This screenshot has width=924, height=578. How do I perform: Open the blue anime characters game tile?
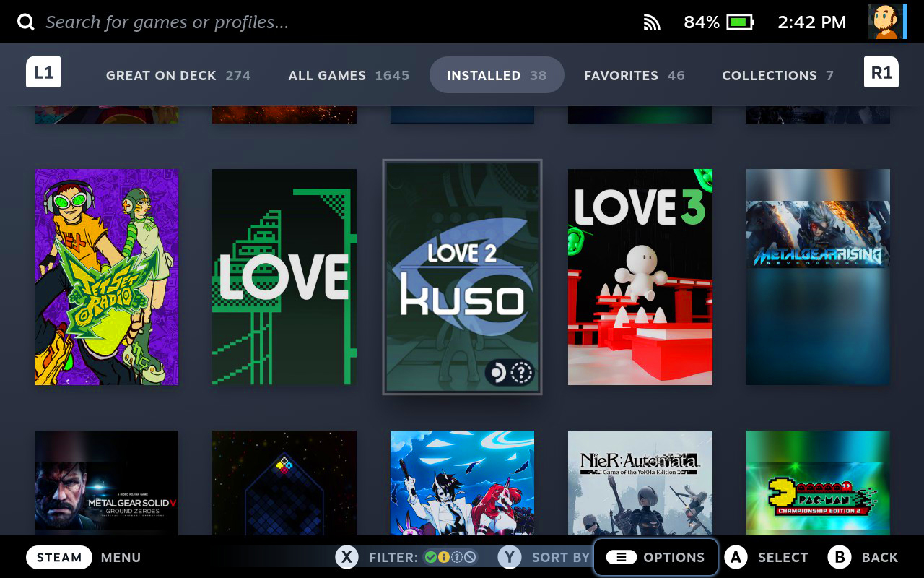coord(462,483)
